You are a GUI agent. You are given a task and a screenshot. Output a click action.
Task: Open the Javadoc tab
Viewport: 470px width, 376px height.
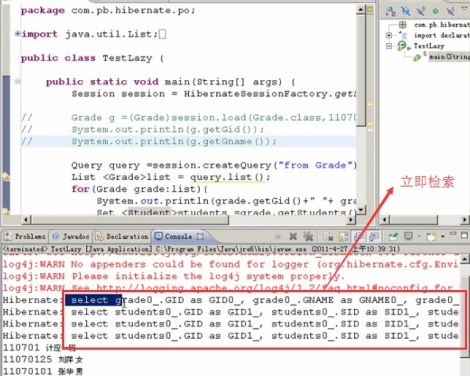(71, 236)
